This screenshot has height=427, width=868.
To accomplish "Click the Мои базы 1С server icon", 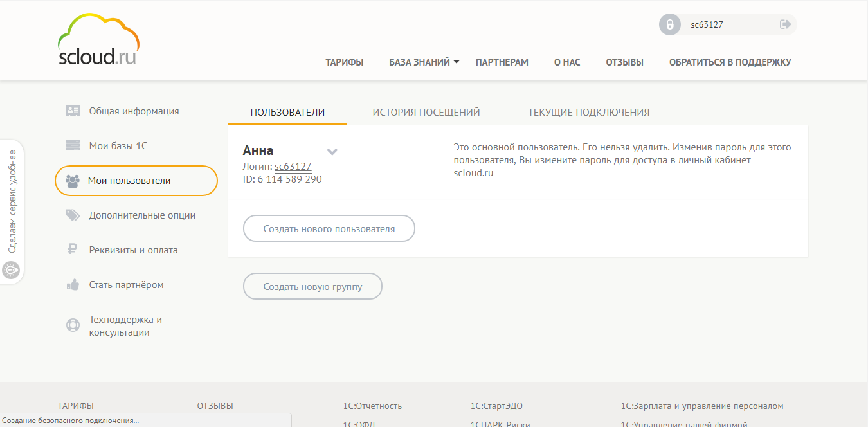I will (73, 145).
